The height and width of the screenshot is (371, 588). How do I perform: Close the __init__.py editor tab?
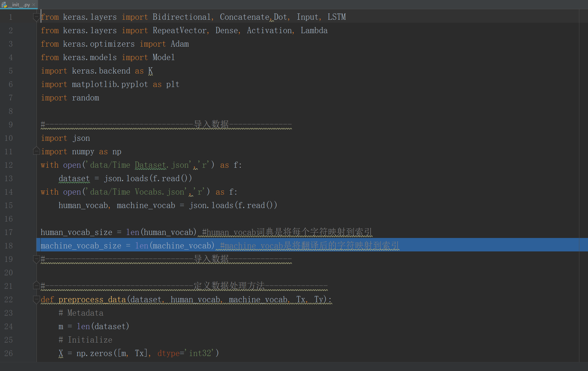point(34,4)
